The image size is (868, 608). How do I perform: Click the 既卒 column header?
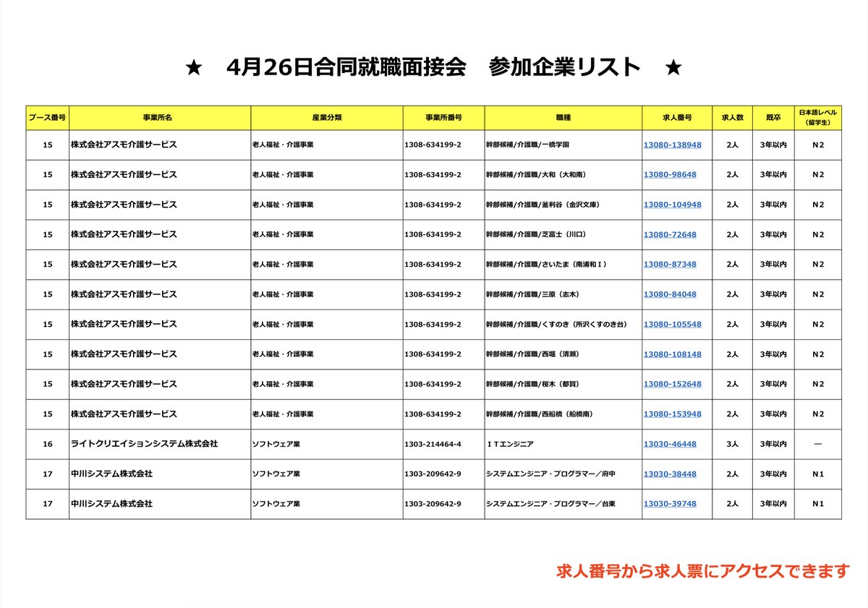coord(773,117)
